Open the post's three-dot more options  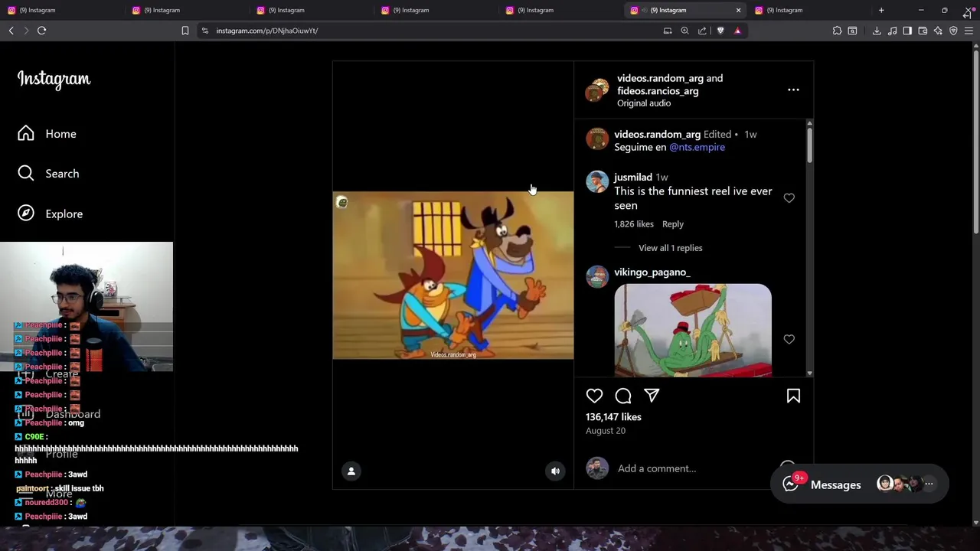(793, 90)
